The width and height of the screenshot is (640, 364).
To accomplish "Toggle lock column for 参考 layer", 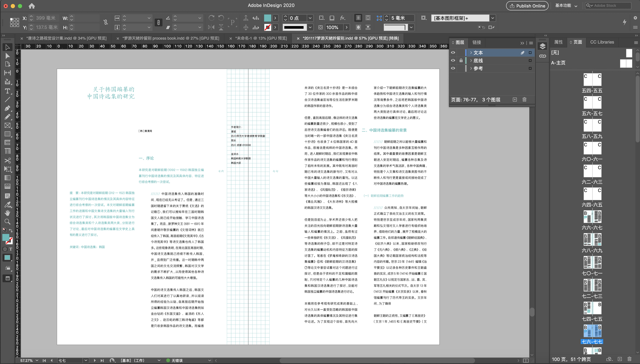I will [x=461, y=68].
